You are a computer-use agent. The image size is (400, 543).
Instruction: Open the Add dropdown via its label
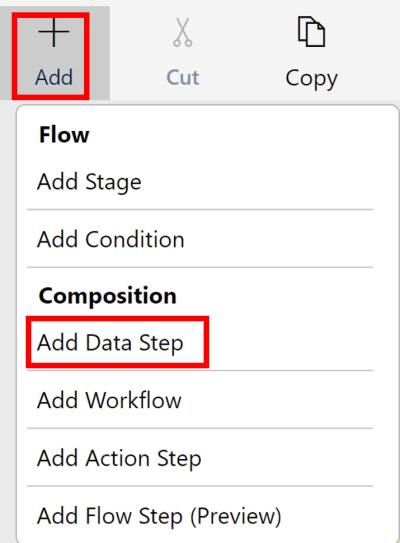[x=54, y=77]
